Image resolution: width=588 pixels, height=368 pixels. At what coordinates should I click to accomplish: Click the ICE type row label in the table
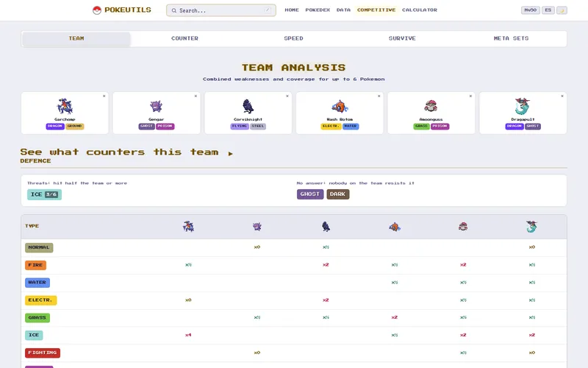[x=34, y=335]
